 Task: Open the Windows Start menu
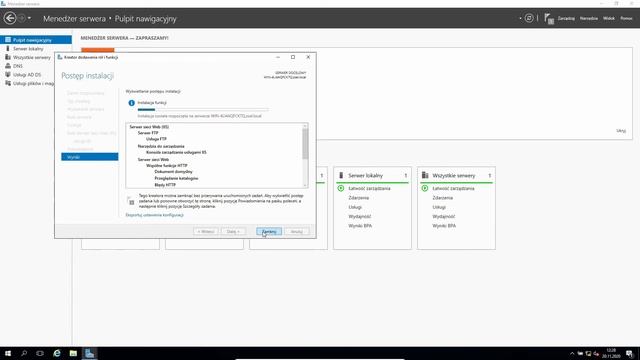click(x=8, y=353)
